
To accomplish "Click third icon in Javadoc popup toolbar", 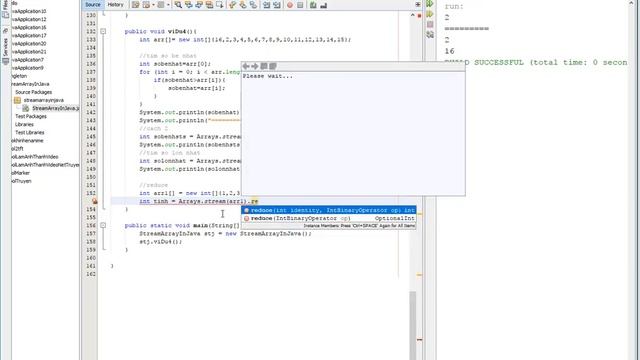I will pyautogui.click(x=264, y=66).
